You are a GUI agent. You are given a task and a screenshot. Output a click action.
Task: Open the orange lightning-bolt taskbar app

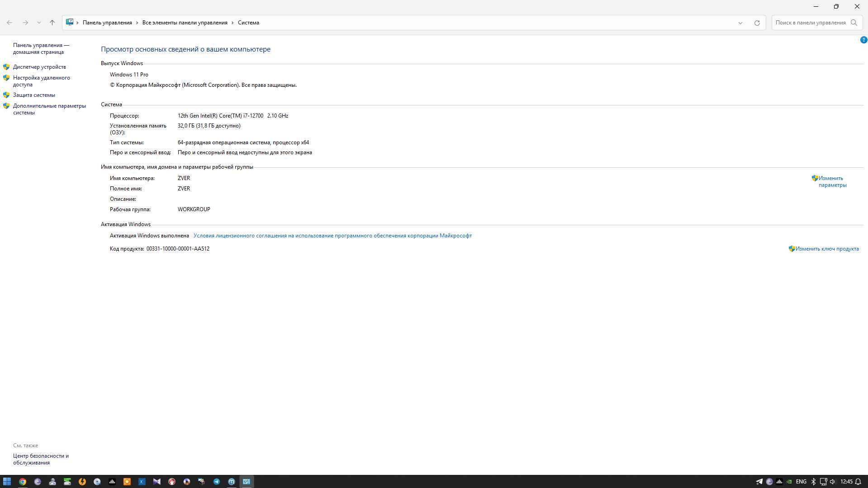(x=82, y=482)
